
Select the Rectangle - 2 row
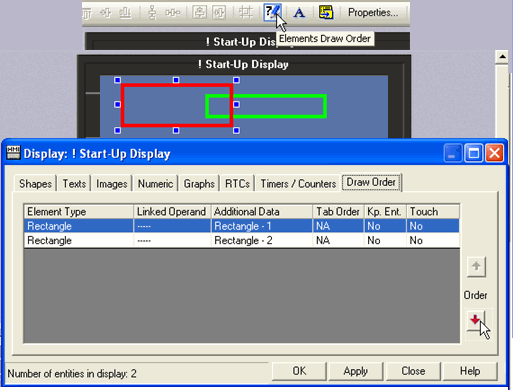[x=242, y=240]
